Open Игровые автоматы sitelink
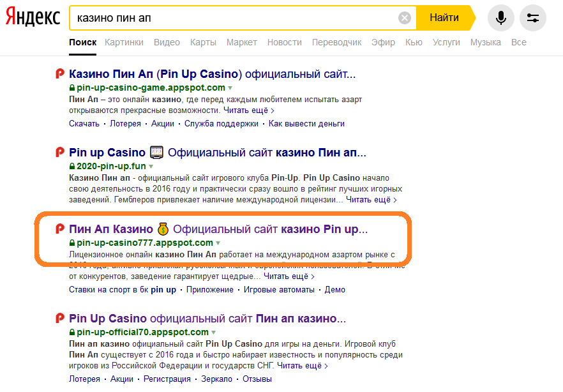The image size is (563, 392). coord(279,290)
